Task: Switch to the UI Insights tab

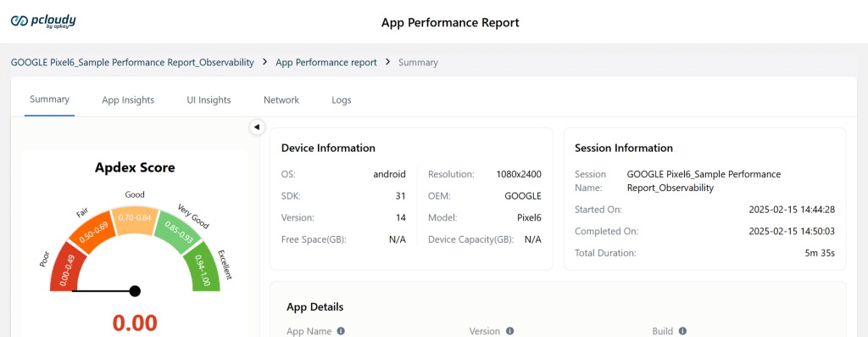Action: (x=209, y=100)
